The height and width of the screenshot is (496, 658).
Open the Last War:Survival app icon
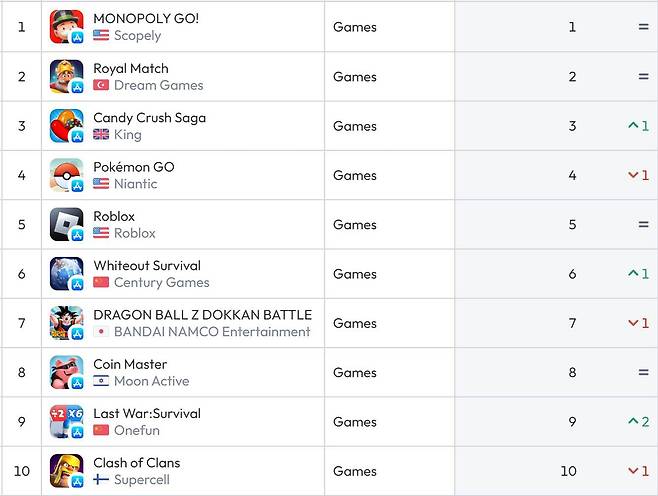66,422
